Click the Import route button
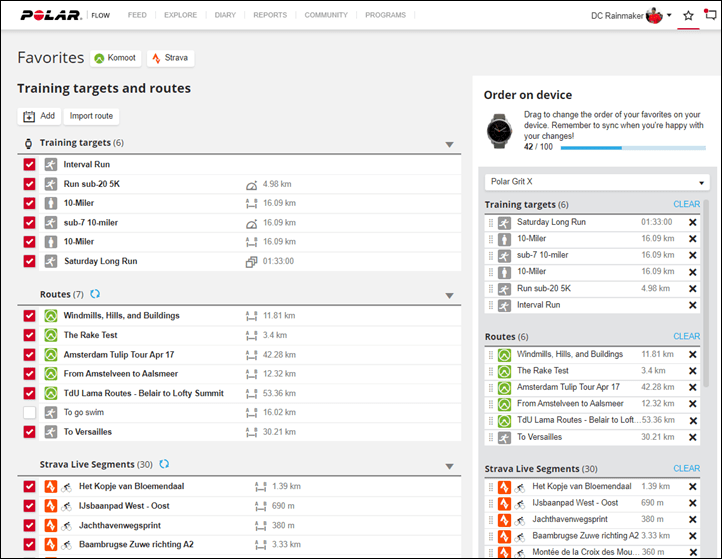 91,116
